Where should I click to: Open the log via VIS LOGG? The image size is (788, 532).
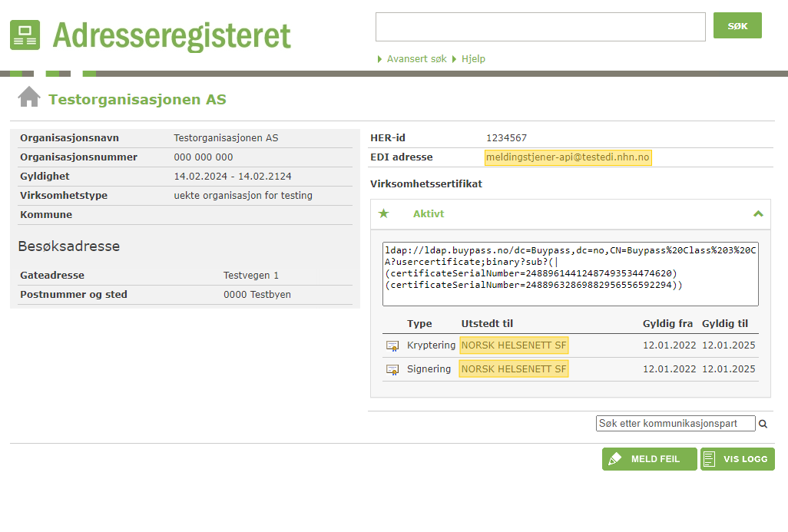click(737, 458)
